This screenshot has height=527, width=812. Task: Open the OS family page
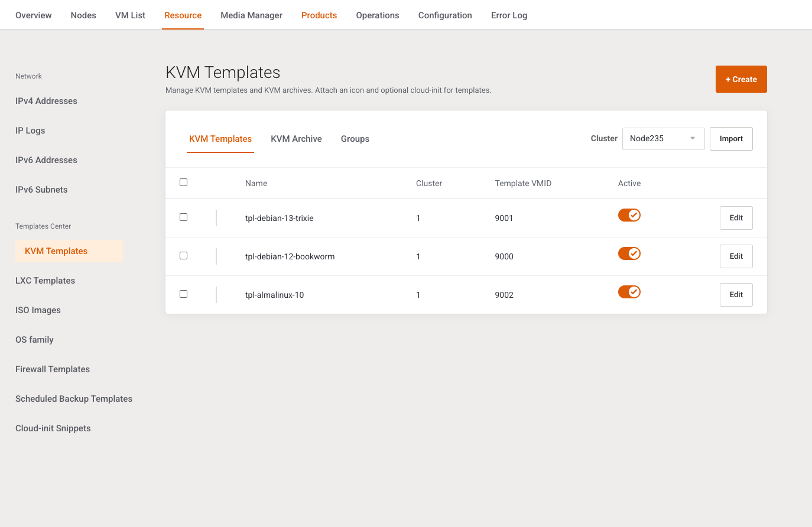coord(34,340)
